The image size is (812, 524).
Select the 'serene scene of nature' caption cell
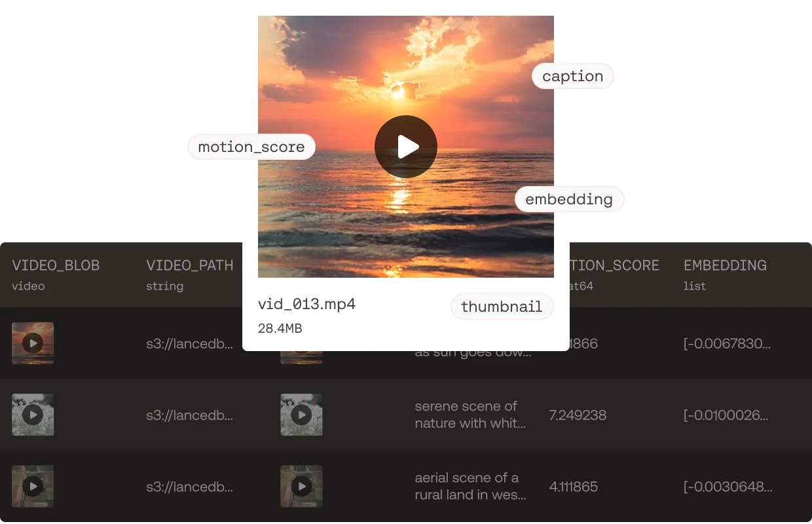[x=470, y=415]
